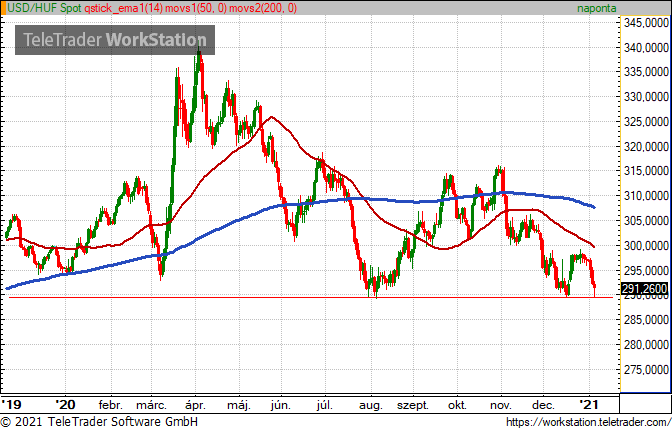Open the workstation.teletrader.com link

coord(588,422)
